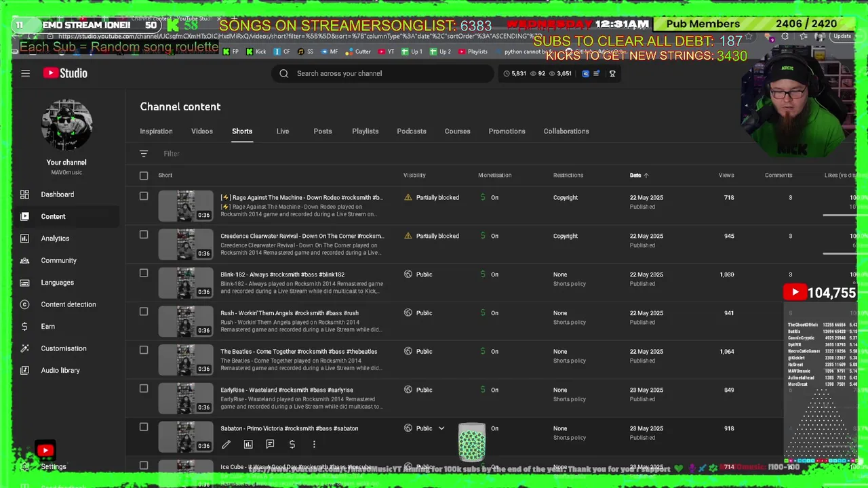Click the channel profile picture
Image resolution: width=868 pixels, height=488 pixels.
66,125
